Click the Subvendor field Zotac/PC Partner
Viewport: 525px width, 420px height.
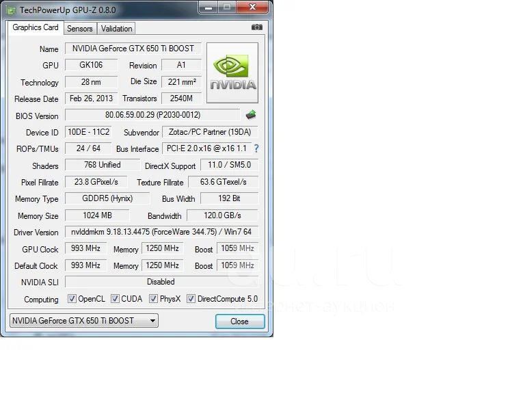210,131
